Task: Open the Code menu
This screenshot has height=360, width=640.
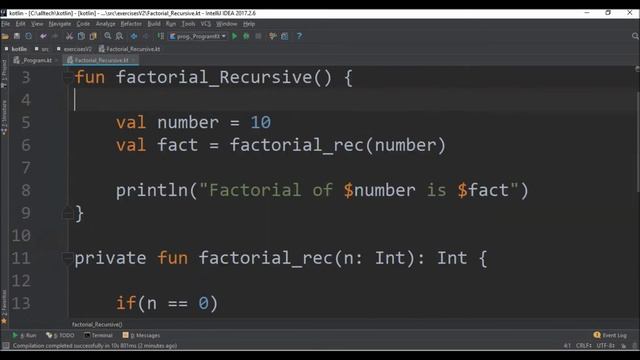Action: (83, 24)
